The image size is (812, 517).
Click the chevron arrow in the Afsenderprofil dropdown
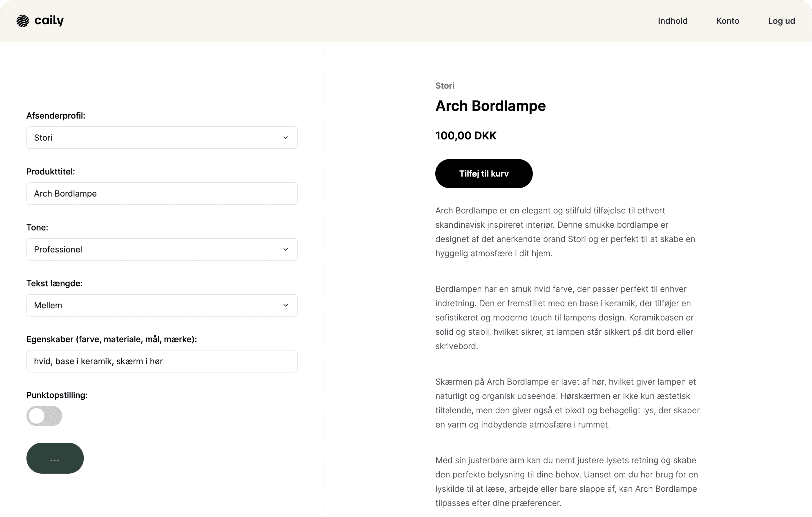pyautogui.click(x=286, y=138)
